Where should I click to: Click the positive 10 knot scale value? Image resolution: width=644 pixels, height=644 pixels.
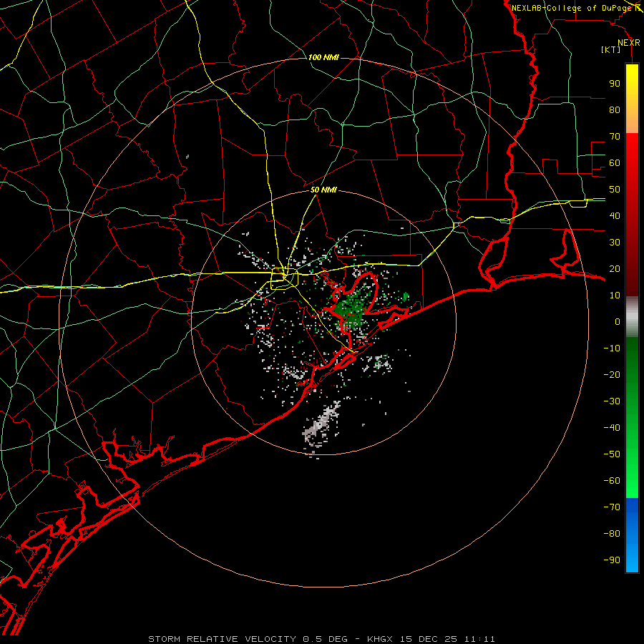pyautogui.click(x=615, y=296)
